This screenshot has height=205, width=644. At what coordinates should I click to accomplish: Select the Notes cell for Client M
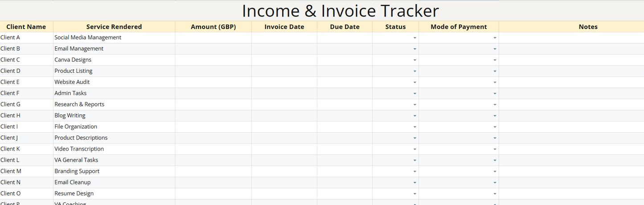(571, 172)
